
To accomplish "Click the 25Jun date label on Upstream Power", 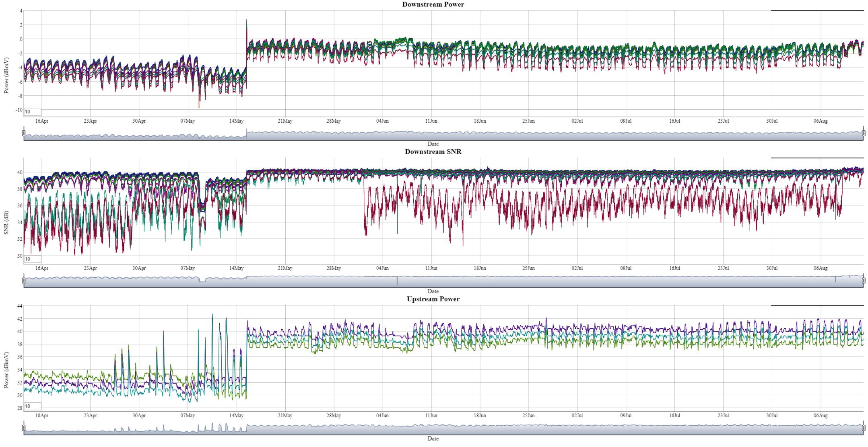I will pos(528,416).
